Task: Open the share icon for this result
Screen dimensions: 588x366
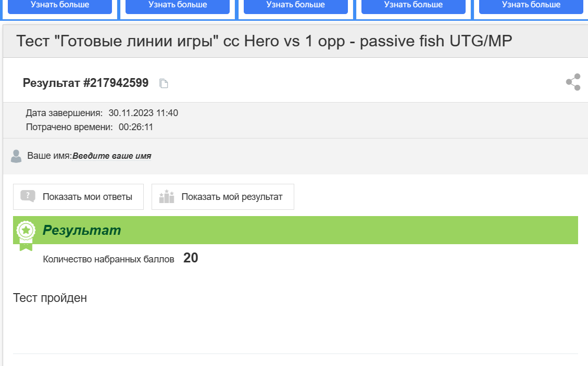Action: (x=573, y=82)
